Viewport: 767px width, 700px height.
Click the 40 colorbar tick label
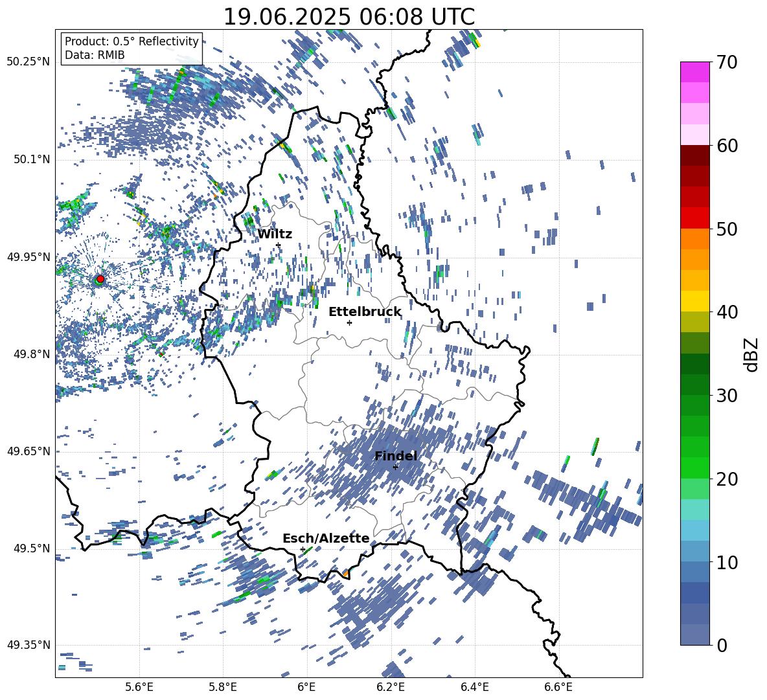pos(727,312)
